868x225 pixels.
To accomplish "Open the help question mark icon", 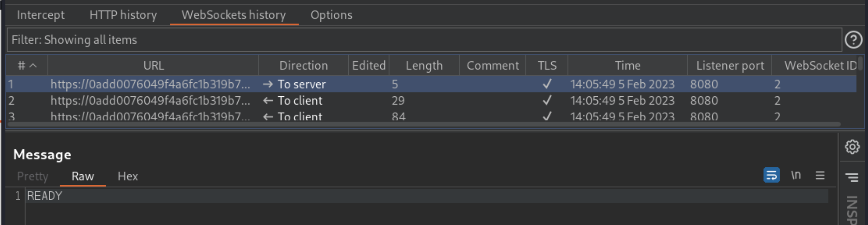I will click(853, 40).
